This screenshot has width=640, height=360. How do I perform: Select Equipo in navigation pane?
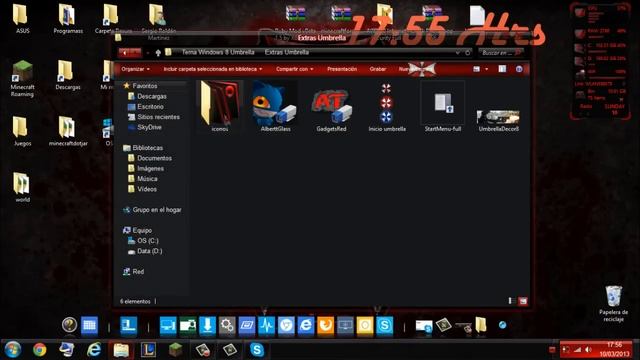coord(142,230)
